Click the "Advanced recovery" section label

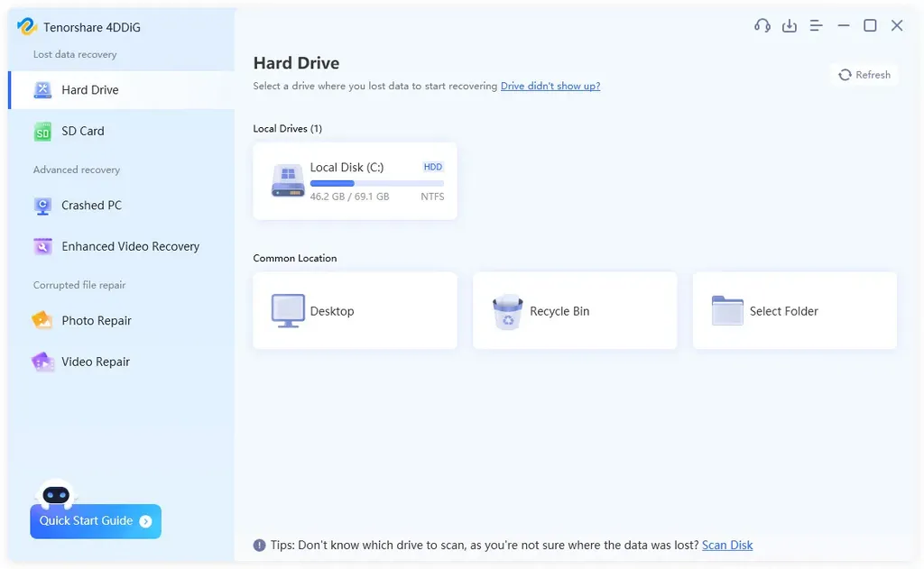(77, 170)
